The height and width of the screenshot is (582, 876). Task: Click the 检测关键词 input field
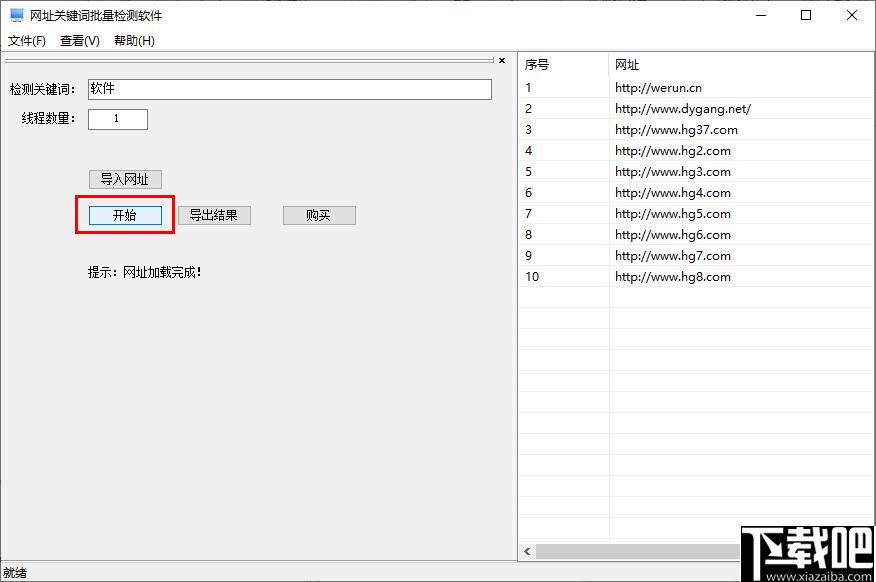tap(290, 89)
